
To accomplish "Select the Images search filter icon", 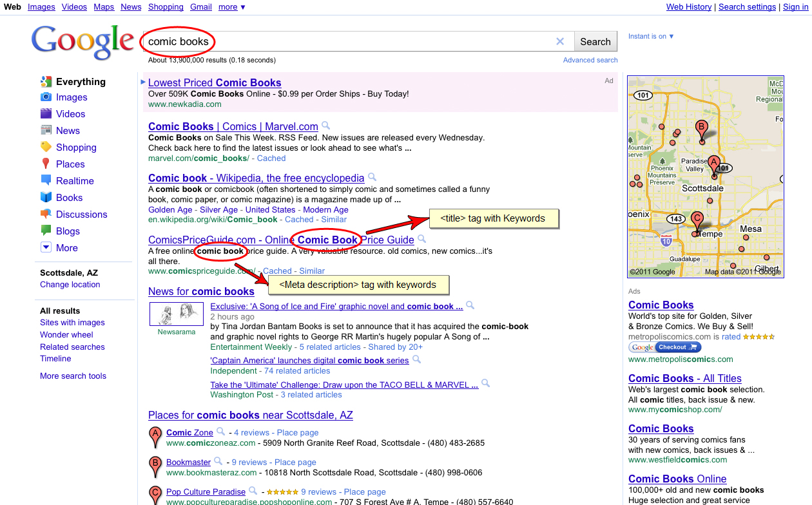I will (x=46, y=97).
